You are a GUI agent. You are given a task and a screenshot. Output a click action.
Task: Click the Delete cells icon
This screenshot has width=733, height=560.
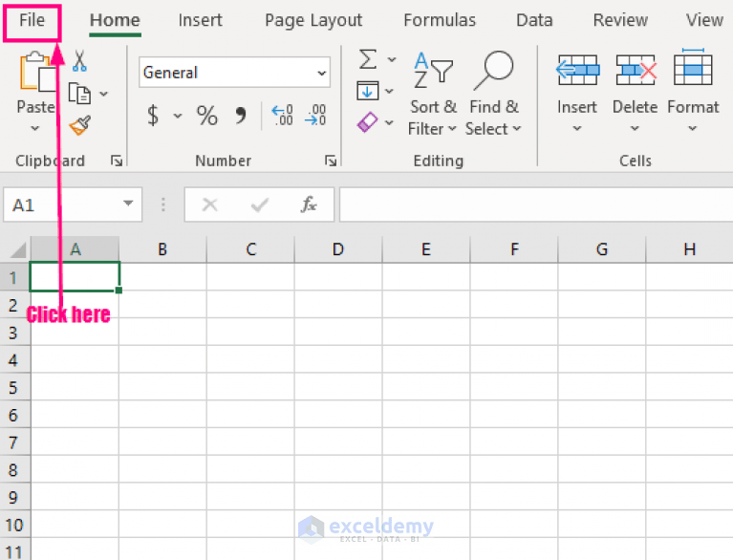[x=636, y=70]
